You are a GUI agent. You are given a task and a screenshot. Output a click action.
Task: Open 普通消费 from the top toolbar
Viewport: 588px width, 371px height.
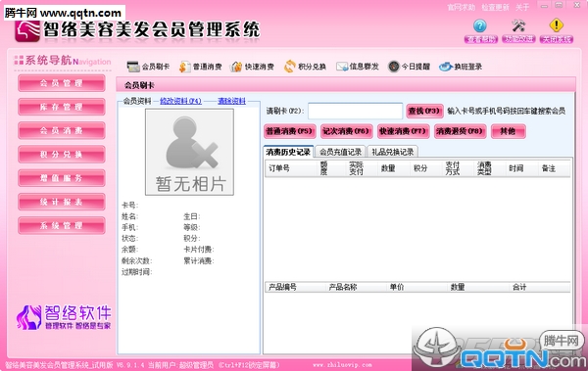(201, 67)
